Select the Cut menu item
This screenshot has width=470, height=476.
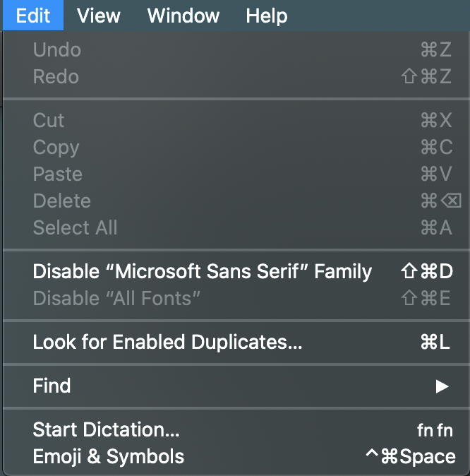point(236,120)
